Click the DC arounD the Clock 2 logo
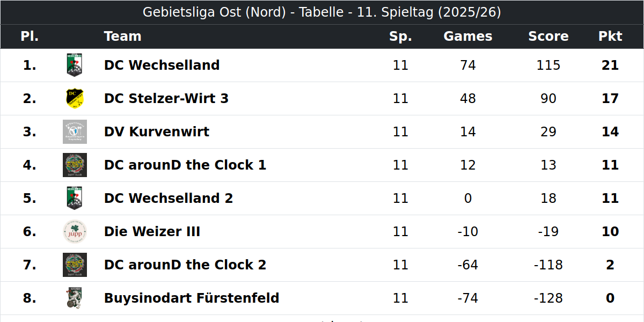The image size is (644, 322). [74, 265]
